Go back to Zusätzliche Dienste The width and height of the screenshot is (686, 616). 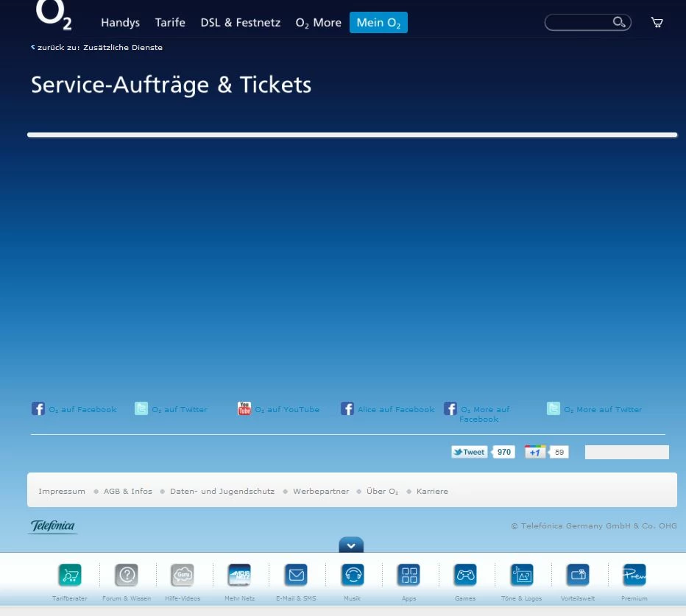pyautogui.click(x=96, y=47)
